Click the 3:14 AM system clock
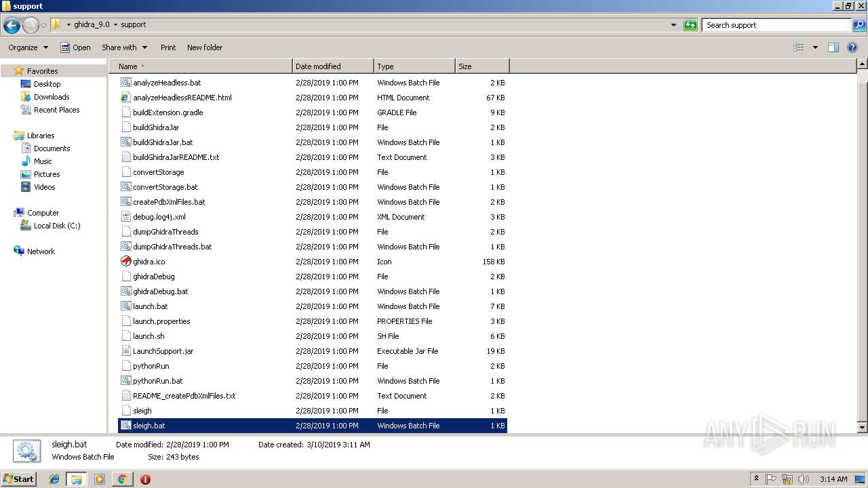The image size is (868, 488). (833, 479)
